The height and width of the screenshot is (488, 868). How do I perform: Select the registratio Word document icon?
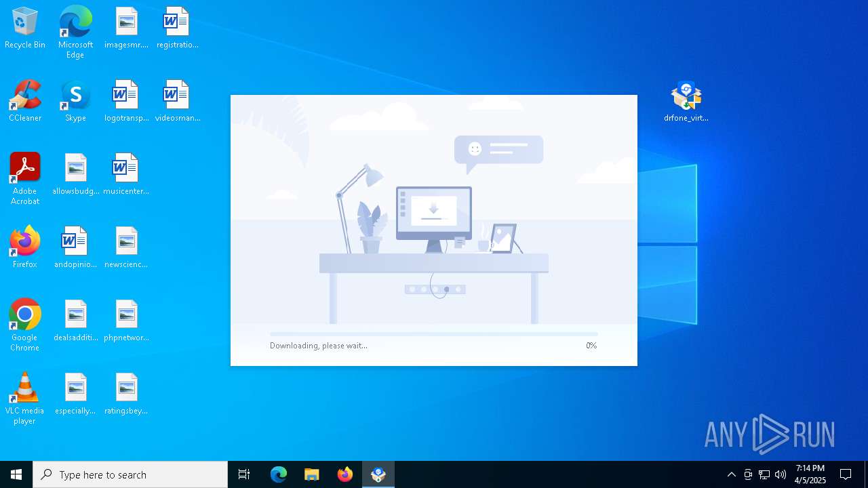pos(177,28)
